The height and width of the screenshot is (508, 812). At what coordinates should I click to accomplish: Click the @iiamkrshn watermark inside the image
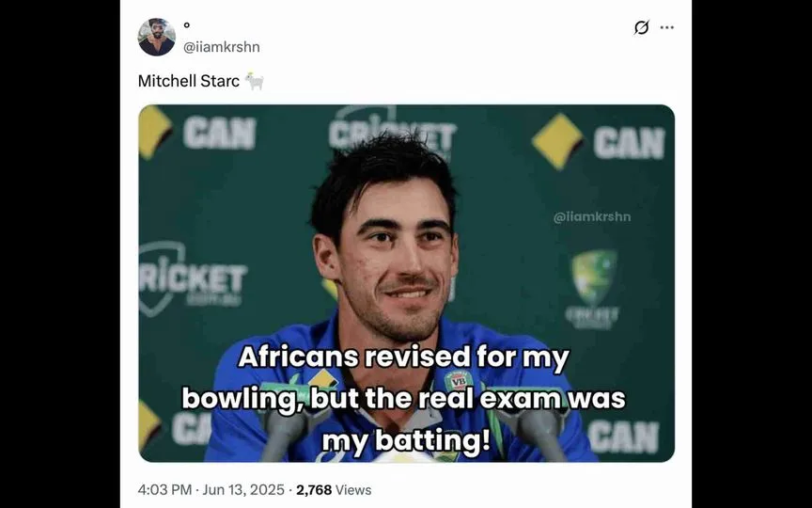point(592,216)
